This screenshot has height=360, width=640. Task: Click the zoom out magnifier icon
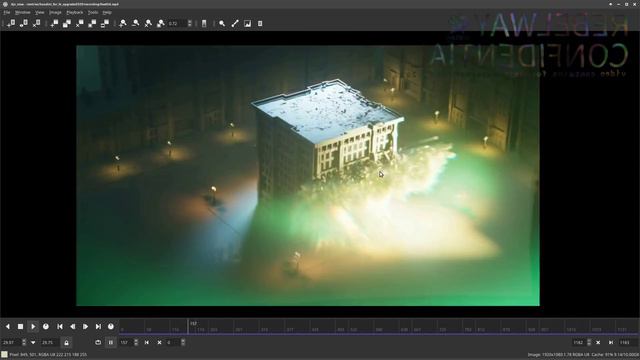click(136, 23)
